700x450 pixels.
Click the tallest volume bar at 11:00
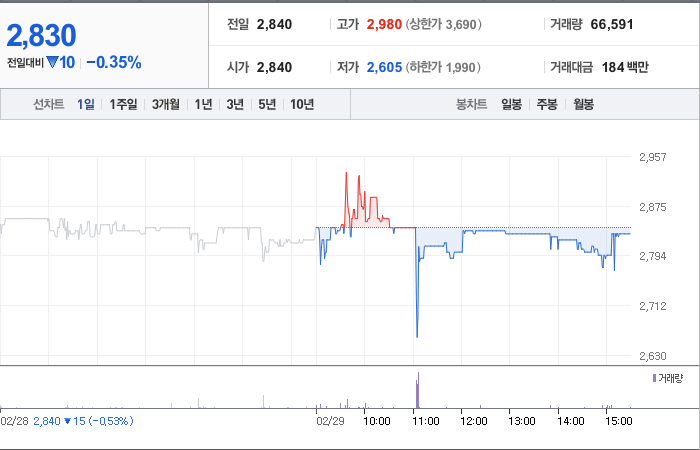[418, 390]
